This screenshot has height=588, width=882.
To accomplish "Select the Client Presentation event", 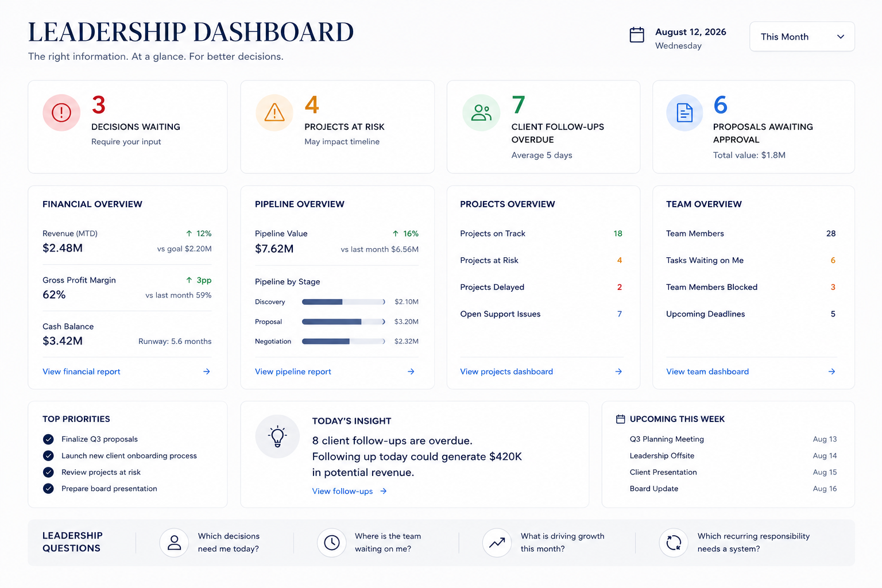I will coord(733,472).
